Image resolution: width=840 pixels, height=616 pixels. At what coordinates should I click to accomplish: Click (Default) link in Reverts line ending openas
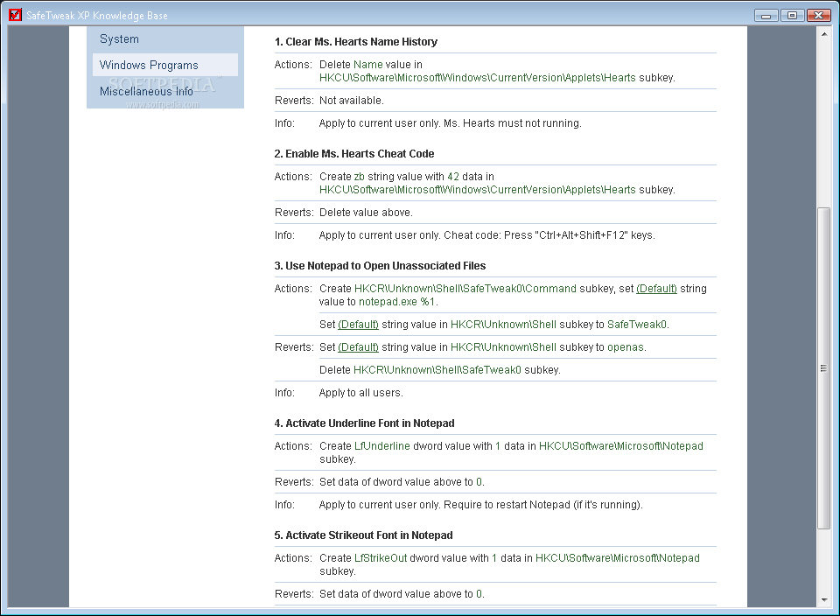click(359, 347)
